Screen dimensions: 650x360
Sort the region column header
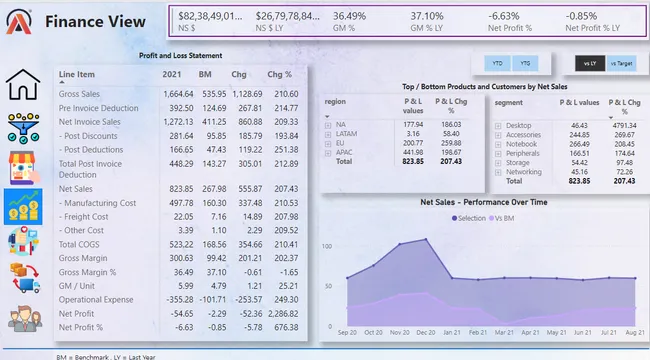[x=335, y=102]
